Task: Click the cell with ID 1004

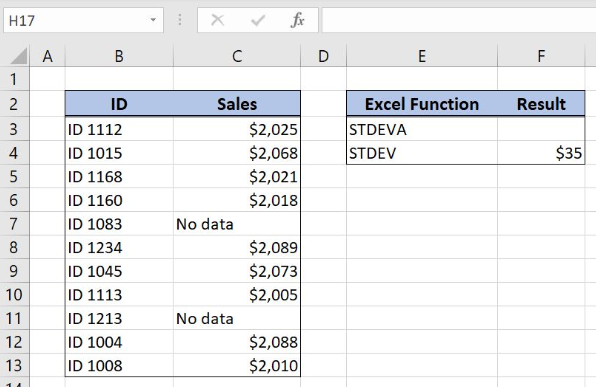Action: point(119,342)
